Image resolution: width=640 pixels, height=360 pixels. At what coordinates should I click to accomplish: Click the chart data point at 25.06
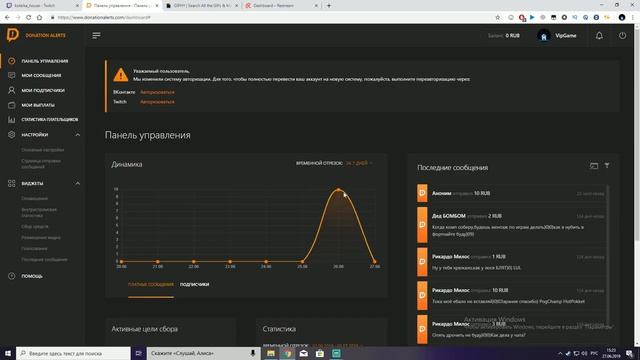tap(302, 261)
